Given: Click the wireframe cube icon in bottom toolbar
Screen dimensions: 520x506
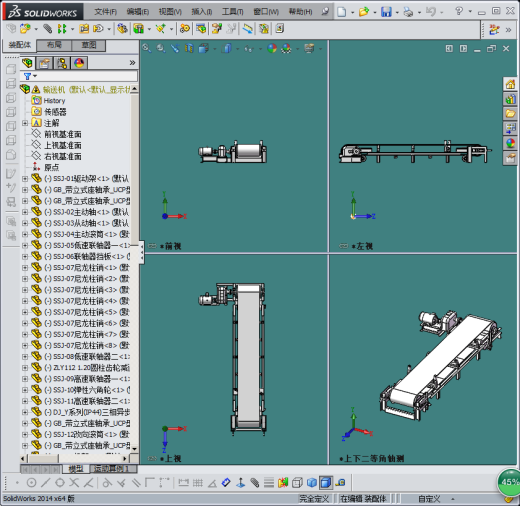Looking at the screenshot, I should coord(297,482).
